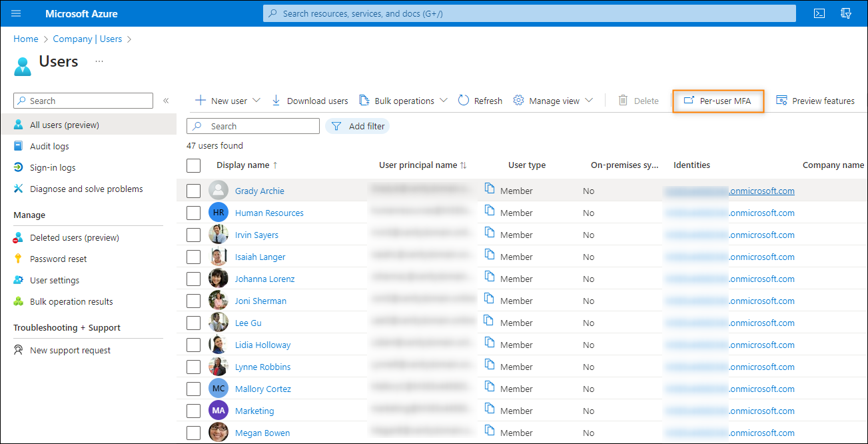This screenshot has height=444, width=868.
Task: Click the users list Search field
Action: [x=253, y=126]
